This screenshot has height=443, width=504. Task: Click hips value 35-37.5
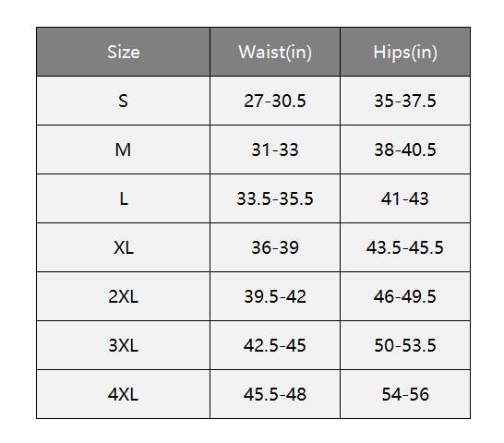[405, 101]
